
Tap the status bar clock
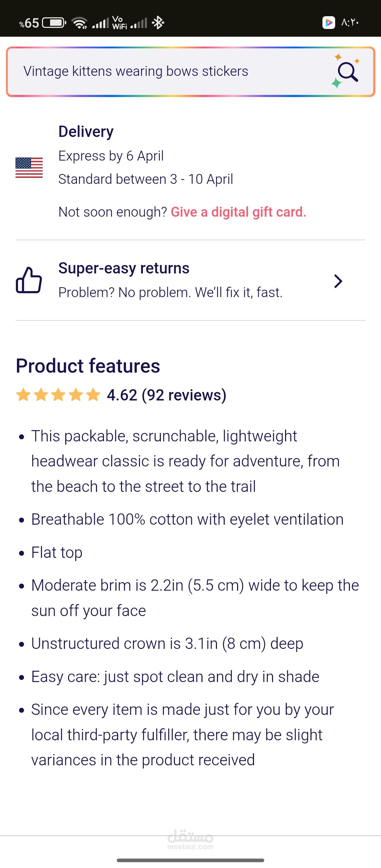350,23
